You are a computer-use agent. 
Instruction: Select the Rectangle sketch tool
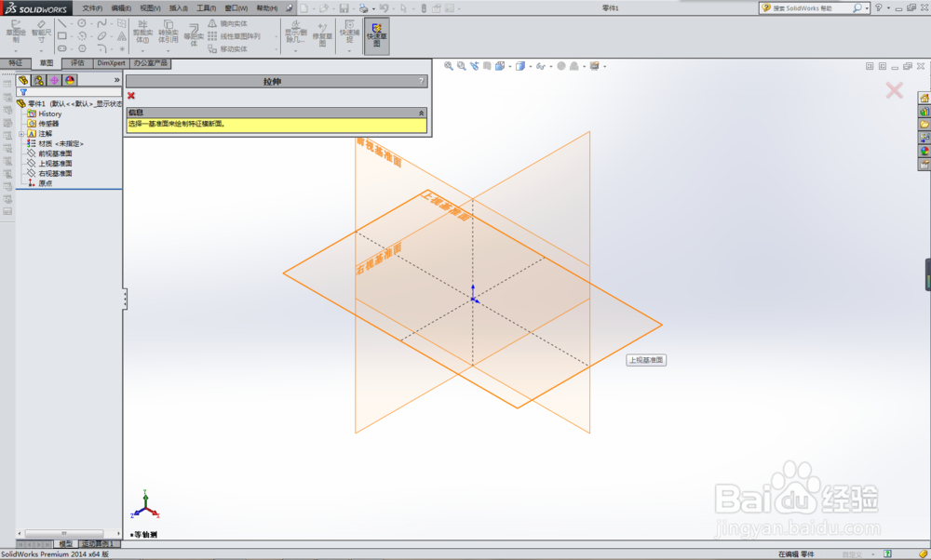(61, 35)
